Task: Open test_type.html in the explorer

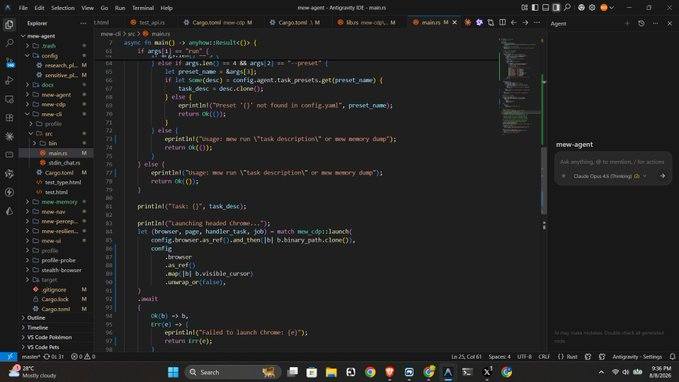Action: 56,182
